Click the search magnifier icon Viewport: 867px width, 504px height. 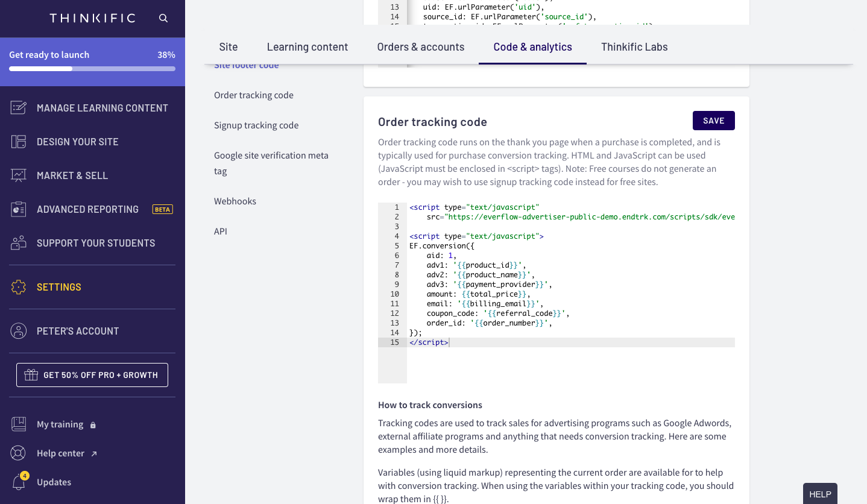163,18
